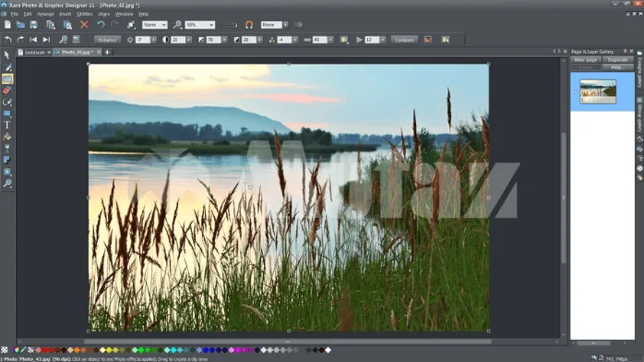Click the brightness value input field
Image resolution: width=644 pixels, height=362 pixels.
(x=142, y=40)
